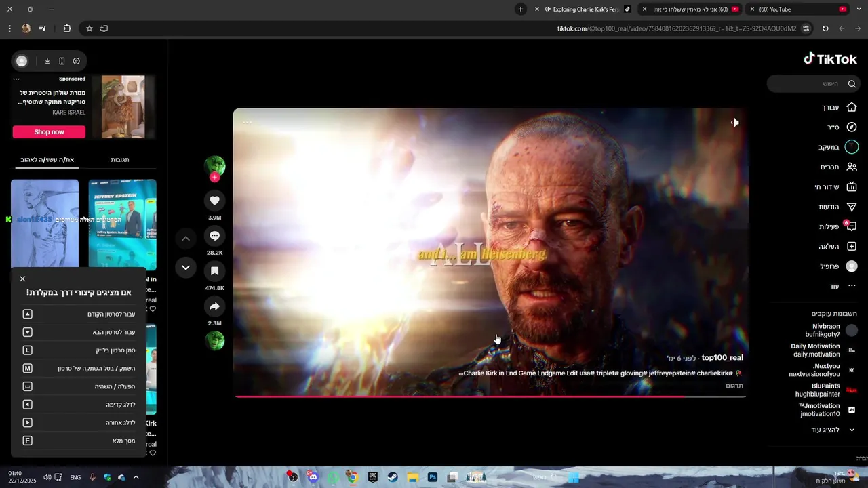Open the Upload (העלאה) sidebar item
Viewport: 868px width, 488px height.
tap(837, 247)
